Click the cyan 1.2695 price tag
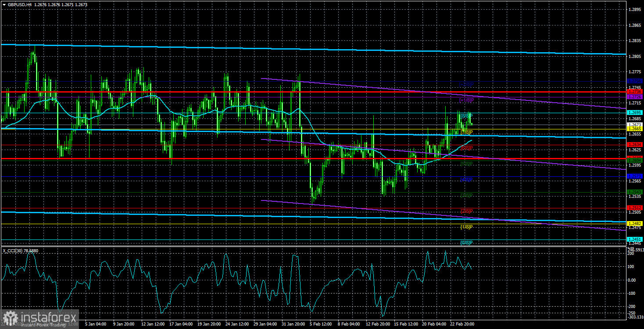The height and width of the screenshot is (329, 644). coord(635,113)
